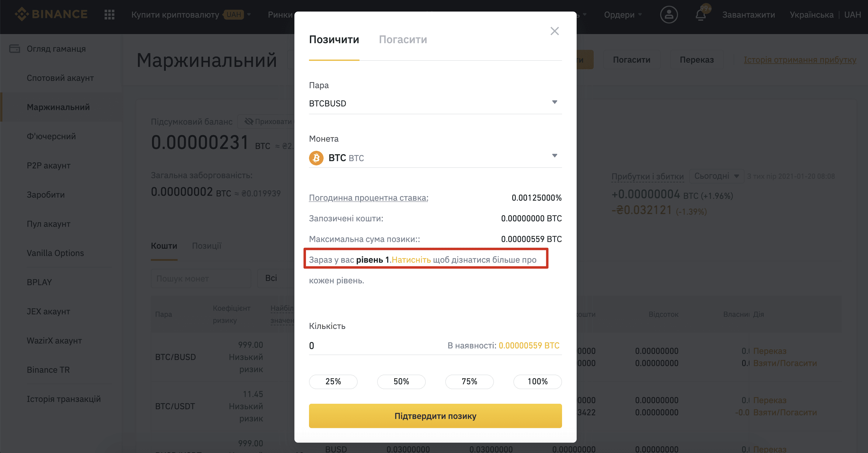Choose the 50% amount option
The width and height of the screenshot is (868, 453).
coord(401,382)
